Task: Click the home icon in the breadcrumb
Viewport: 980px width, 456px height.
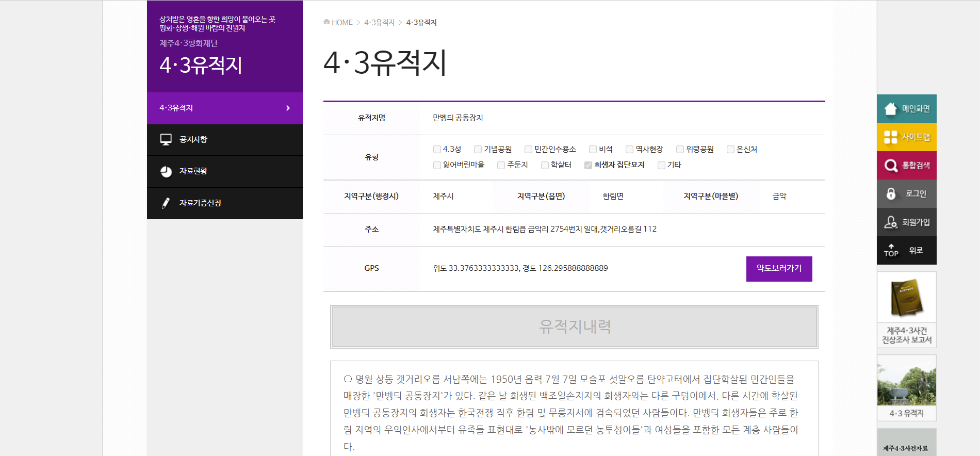Action: pyautogui.click(x=326, y=22)
